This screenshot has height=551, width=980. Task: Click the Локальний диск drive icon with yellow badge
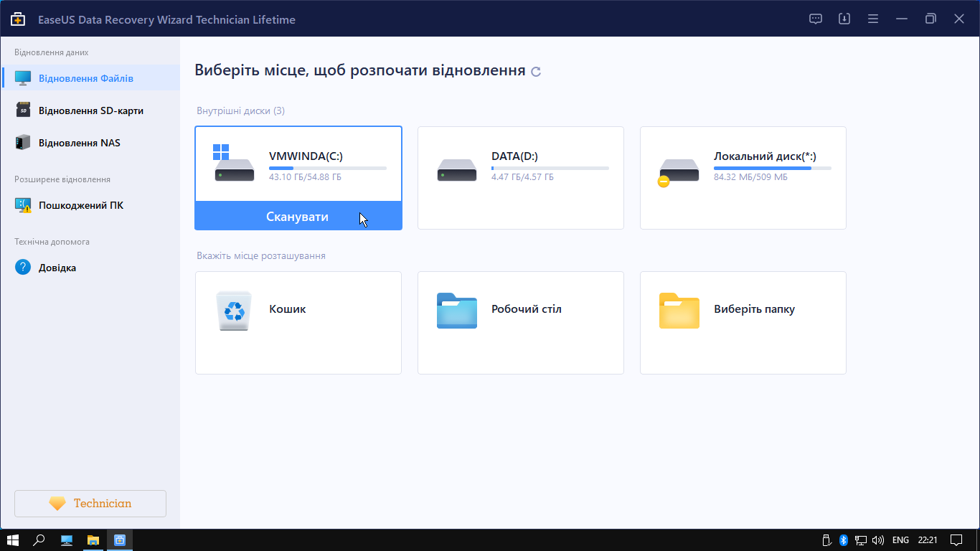(x=679, y=172)
